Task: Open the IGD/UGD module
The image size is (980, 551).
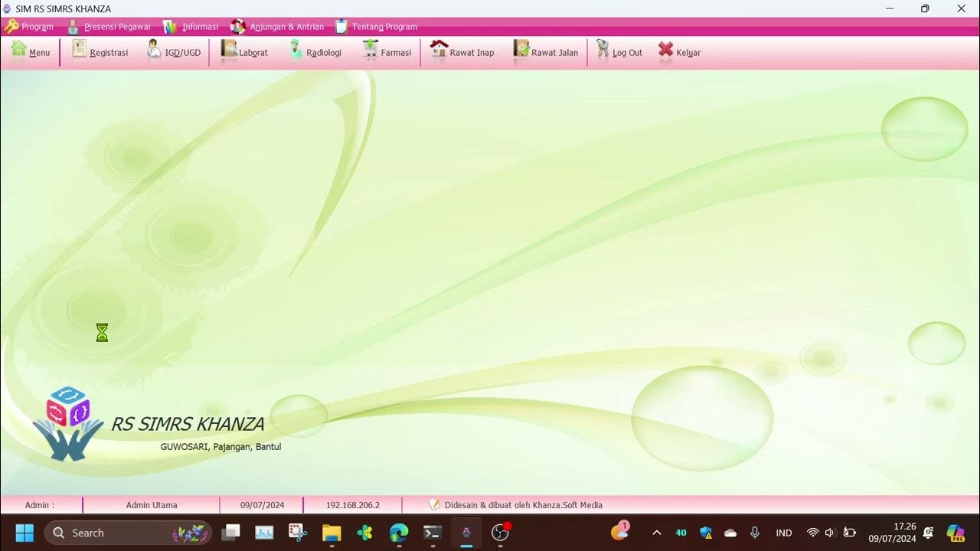Action: 174,52
